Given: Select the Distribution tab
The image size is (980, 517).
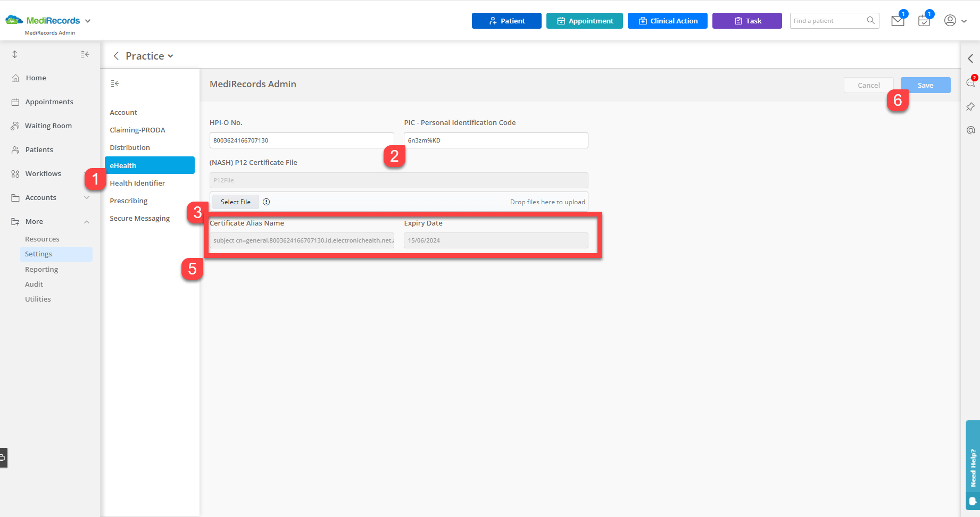Looking at the screenshot, I should [x=130, y=147].
